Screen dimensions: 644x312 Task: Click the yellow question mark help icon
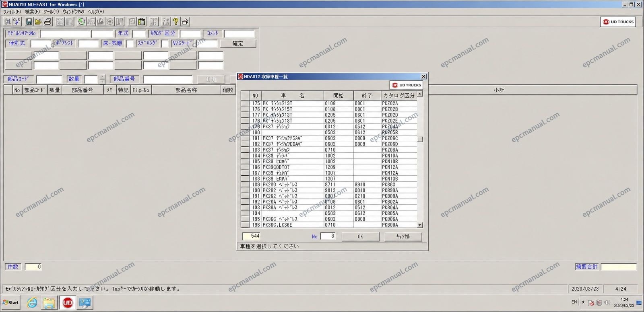pyautogui.click(x=175, y=22)
